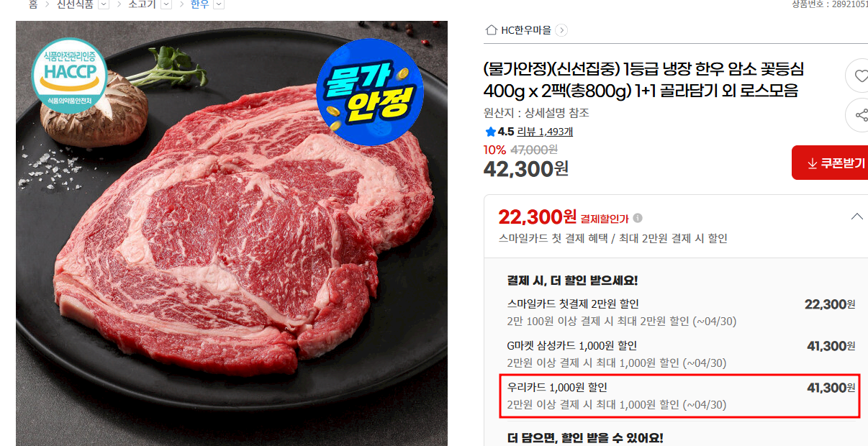Click the HC한우마을 store home icon
The width and height of the screenshot is (868, 446).
point(492,30)
